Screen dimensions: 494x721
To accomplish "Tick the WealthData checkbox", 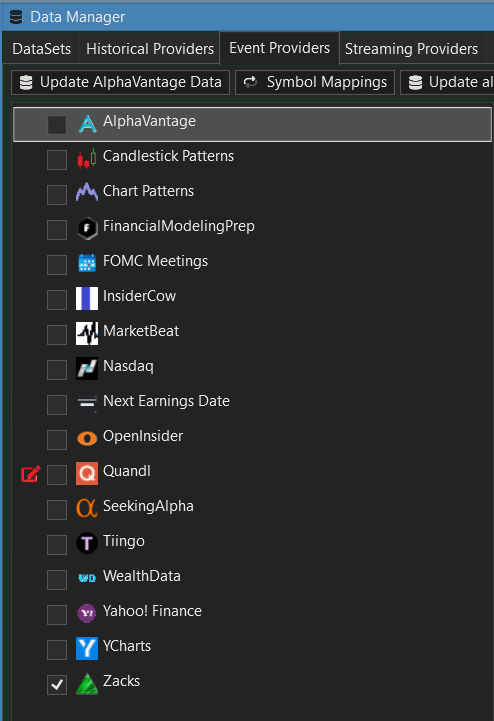I will pos(57,580).
